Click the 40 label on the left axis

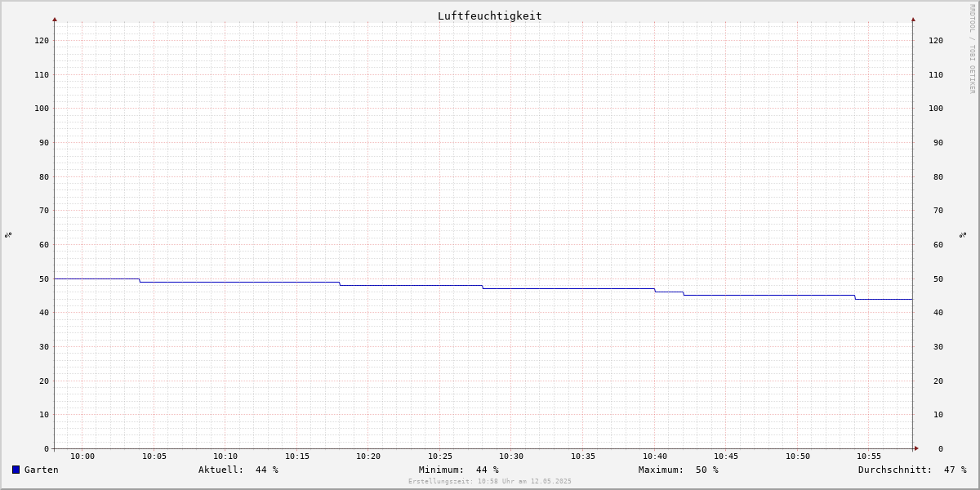[x=44, y=313]
